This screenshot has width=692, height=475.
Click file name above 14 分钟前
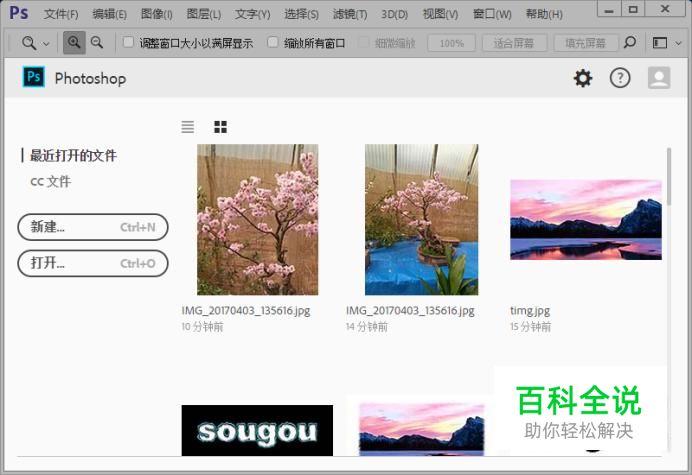pos(410,311)
